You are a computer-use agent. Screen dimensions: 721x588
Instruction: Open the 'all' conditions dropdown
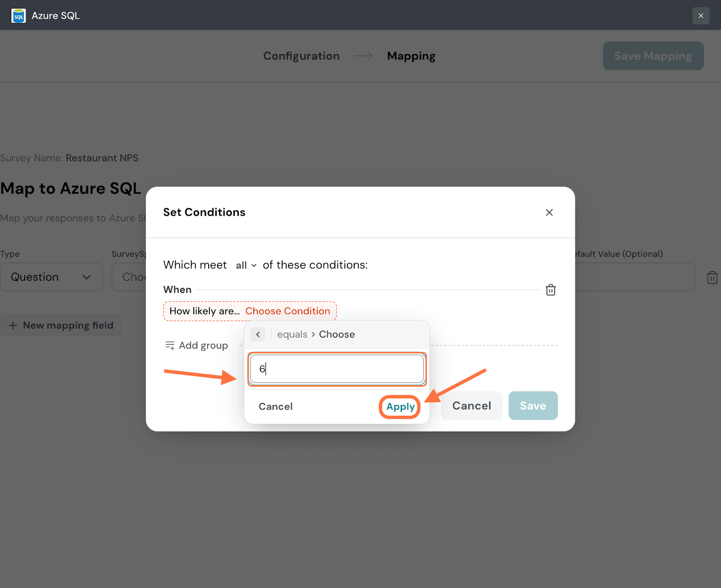246,265
